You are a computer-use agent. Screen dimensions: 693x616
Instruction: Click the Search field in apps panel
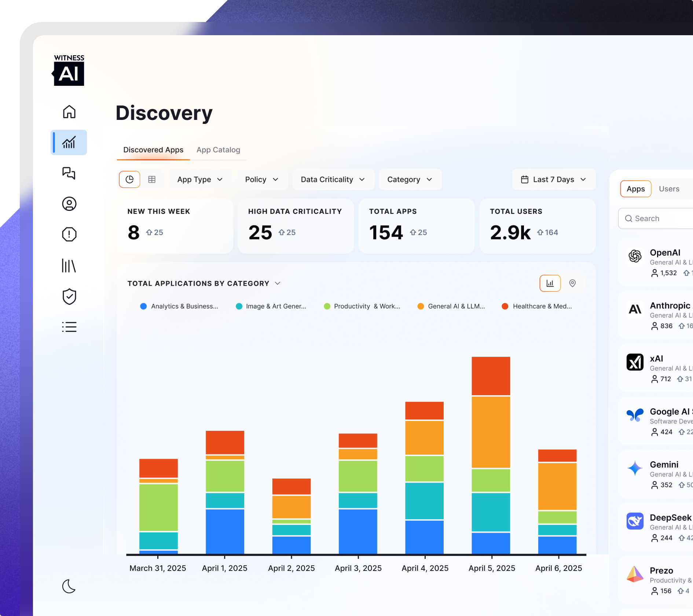(x=656, y=219)
